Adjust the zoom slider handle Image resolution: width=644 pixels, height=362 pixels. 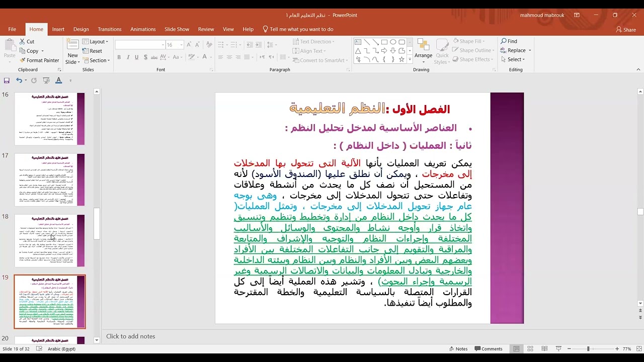(x=588, y=349)
